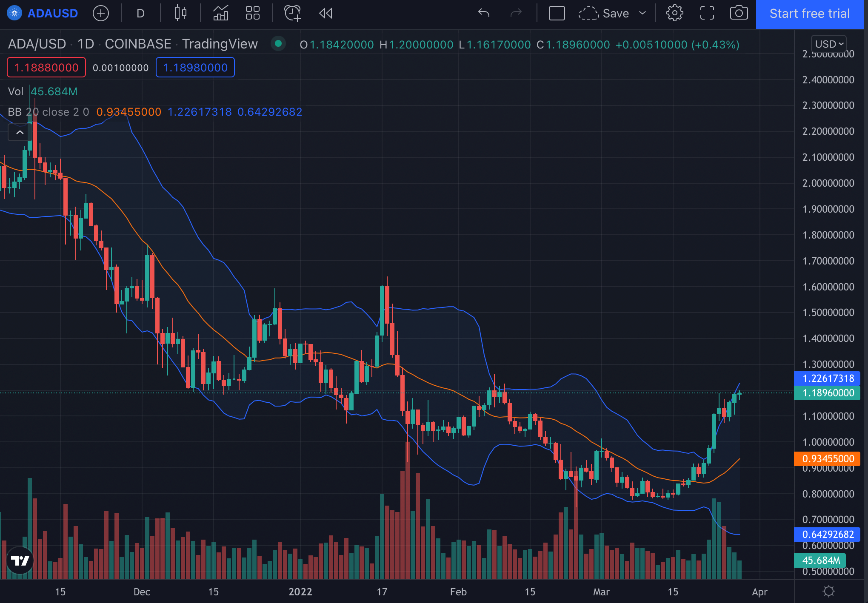The image size is (868, 603).
Task: Click the ADAUSD symbol search
Action: pos(52,14)
